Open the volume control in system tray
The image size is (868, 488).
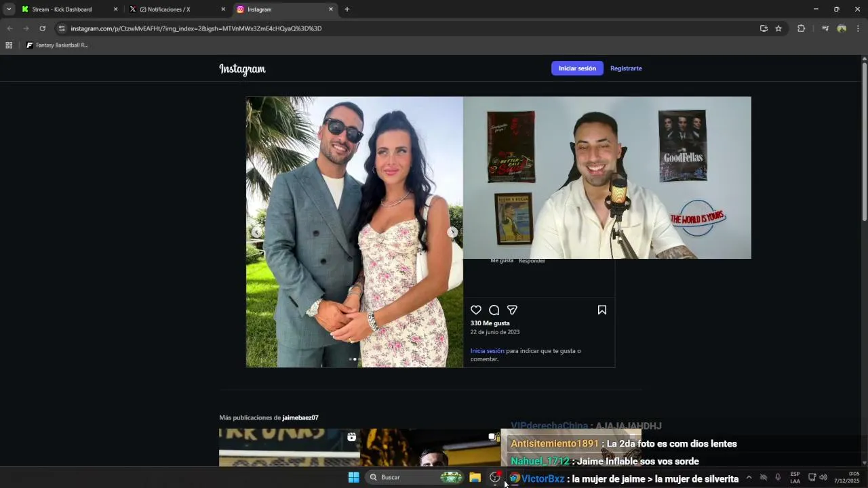click(x=823, y=477)
